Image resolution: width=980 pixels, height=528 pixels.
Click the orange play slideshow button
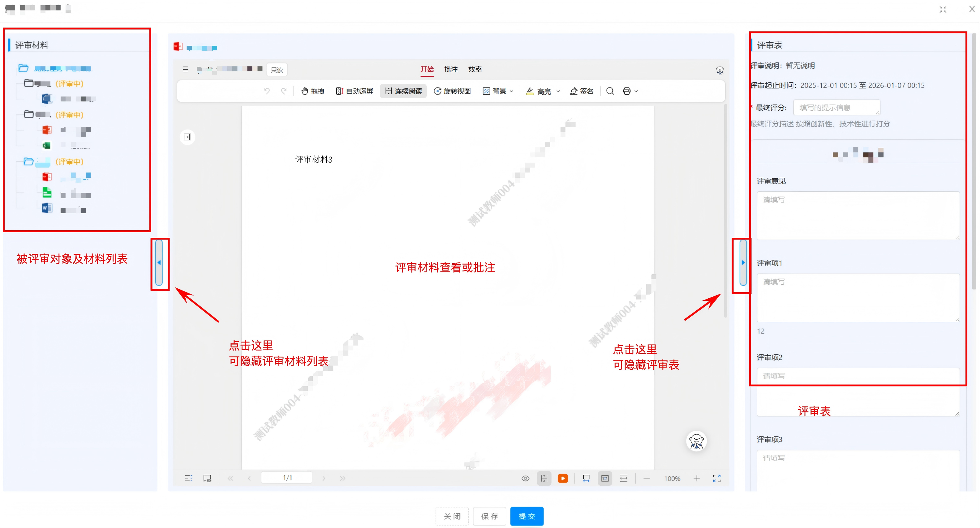563,478
